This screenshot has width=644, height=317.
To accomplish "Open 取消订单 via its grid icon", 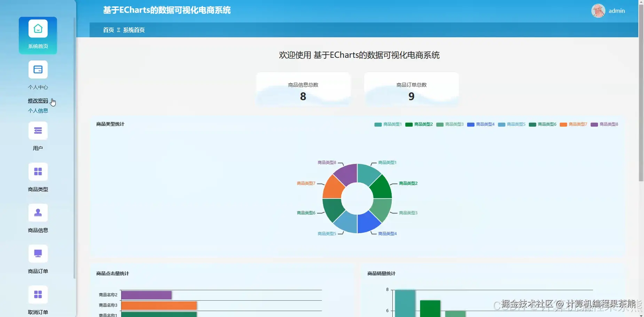I will [38, 294].
